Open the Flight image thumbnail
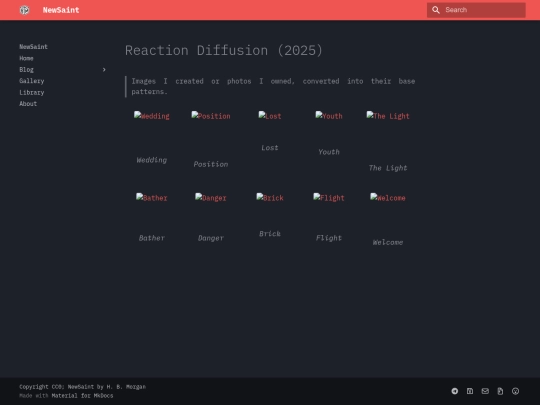The image size is (540, 405). [329, 198]
